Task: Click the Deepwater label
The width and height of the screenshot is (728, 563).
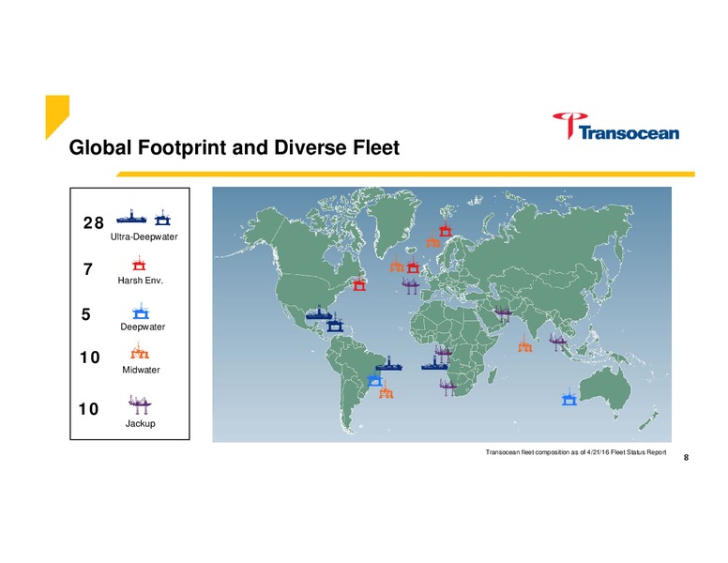Action: tap(143, 327)
